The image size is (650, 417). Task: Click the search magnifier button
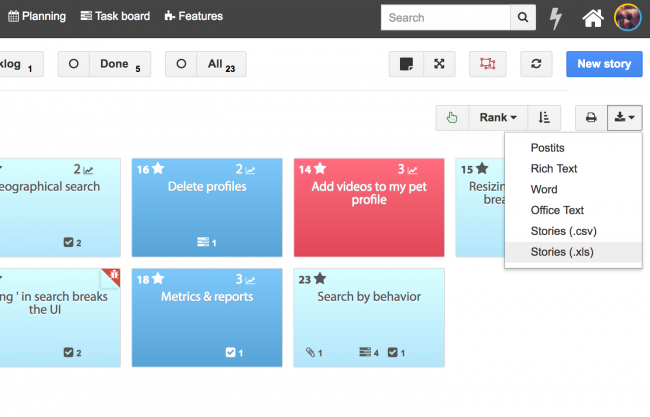click(523, 17)
